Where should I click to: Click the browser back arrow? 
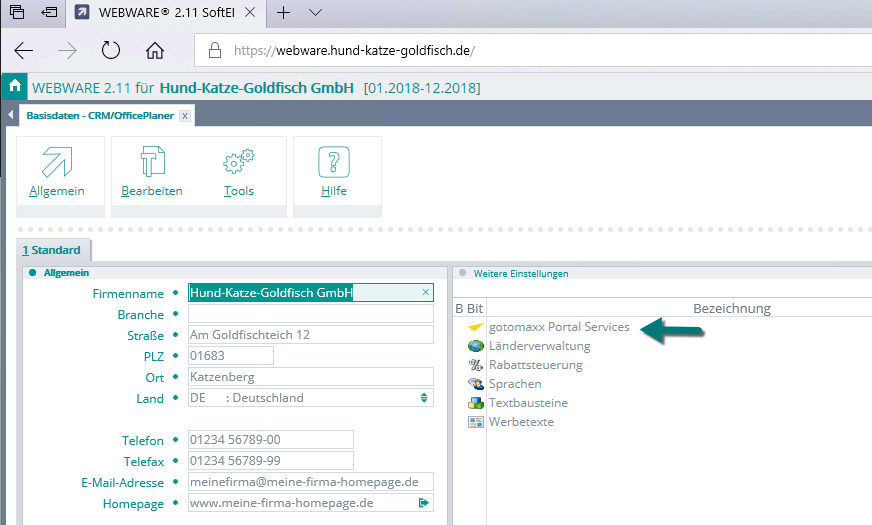(x=24, y=50)
